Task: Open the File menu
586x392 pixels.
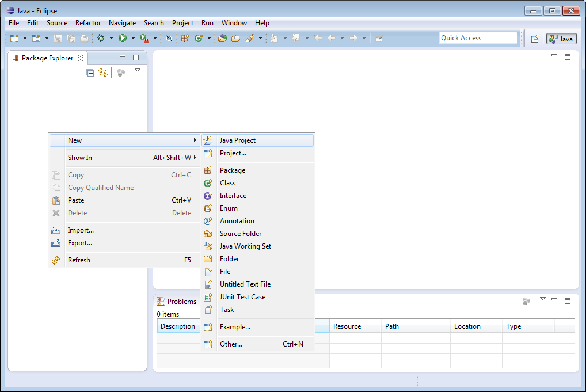Action: click(14, 23)
